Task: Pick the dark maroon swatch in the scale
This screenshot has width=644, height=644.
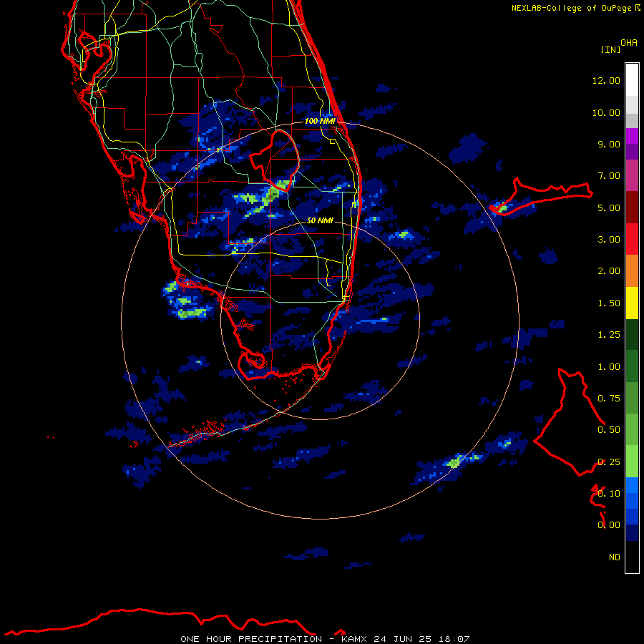Action: click(x=632, y=208)
